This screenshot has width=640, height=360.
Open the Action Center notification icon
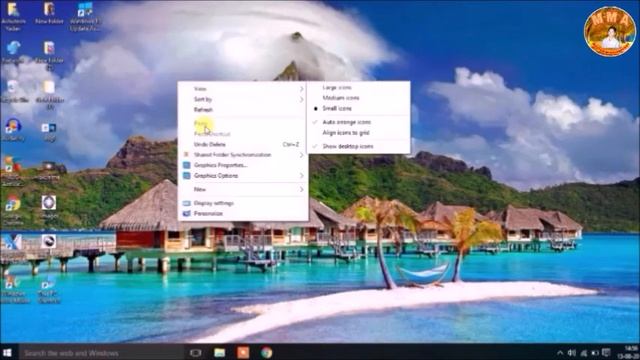coord(606,353)
